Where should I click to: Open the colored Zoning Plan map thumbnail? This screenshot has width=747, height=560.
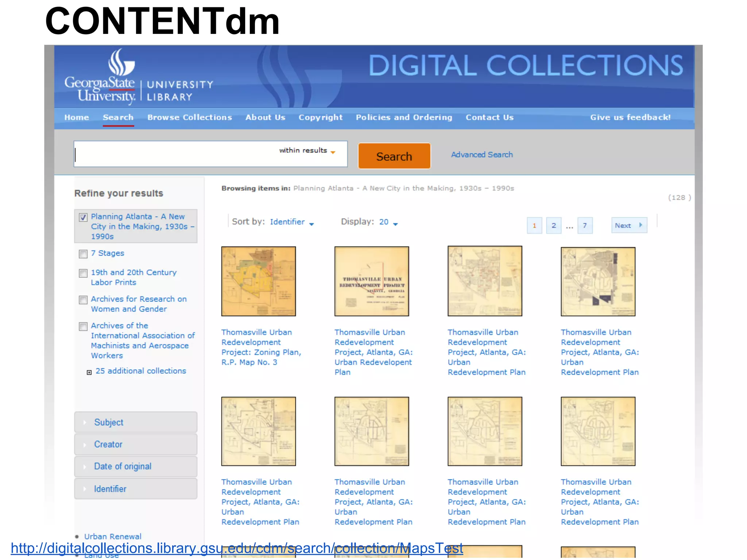point(259,281)
